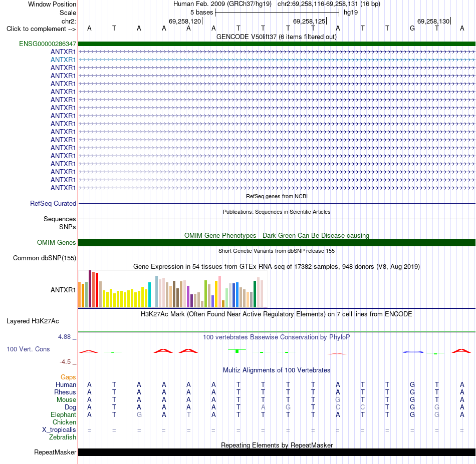The image size is (476, 464).
Task: Click the H3K27Ac Mark track title
Action: coord(276,314)
